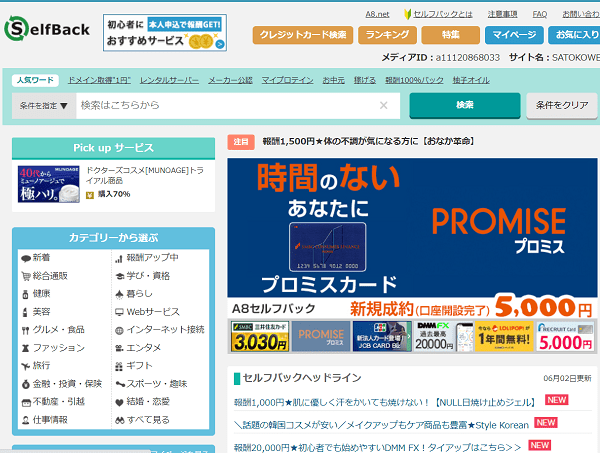This screenshot has width=600, height=453.
Task: Select the JCB CARD Biz thumbnail
Action: [382, 336]
